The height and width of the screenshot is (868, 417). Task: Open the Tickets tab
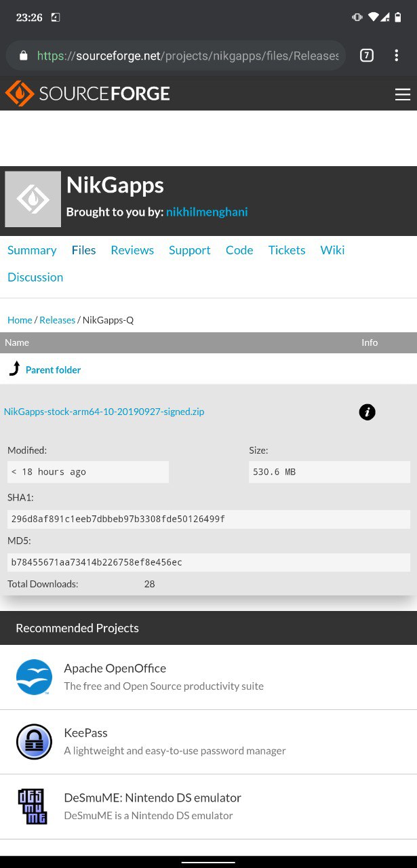point(287,250)
